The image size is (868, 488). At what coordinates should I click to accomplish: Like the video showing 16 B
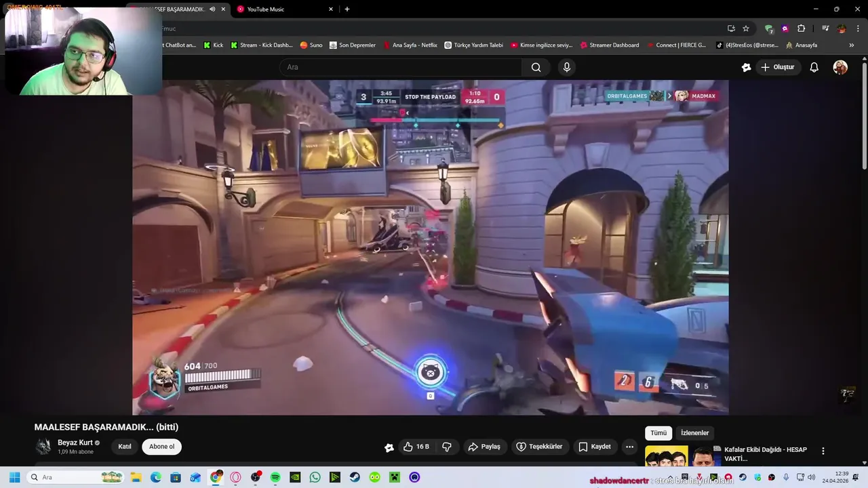(416, 447)
